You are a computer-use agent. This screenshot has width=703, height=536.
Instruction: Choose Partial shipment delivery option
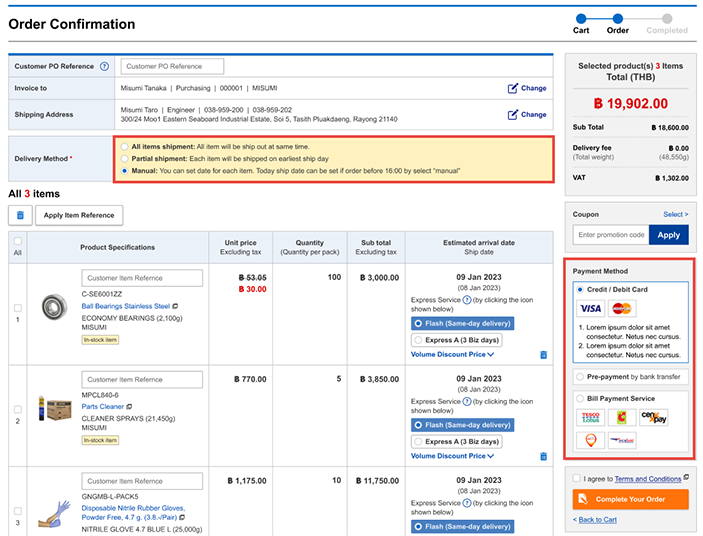pos(124,159)
